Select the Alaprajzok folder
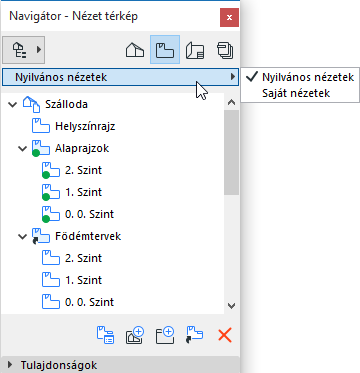360x373 pixels. [82, 148]
